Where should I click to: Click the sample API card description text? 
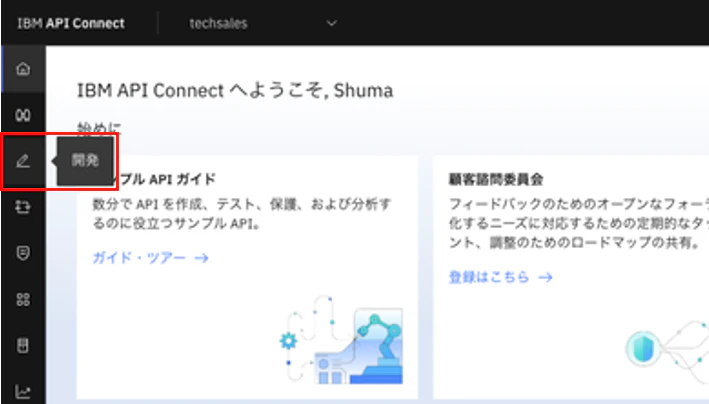pos(241,214)
